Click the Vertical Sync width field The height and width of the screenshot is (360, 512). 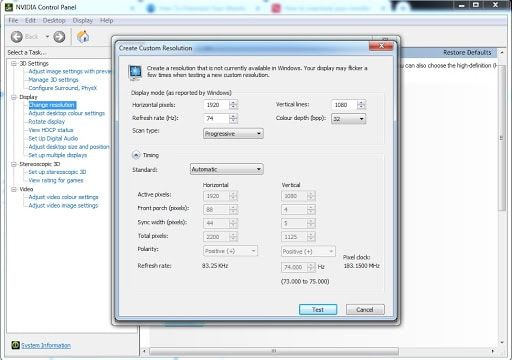[298, 223]
